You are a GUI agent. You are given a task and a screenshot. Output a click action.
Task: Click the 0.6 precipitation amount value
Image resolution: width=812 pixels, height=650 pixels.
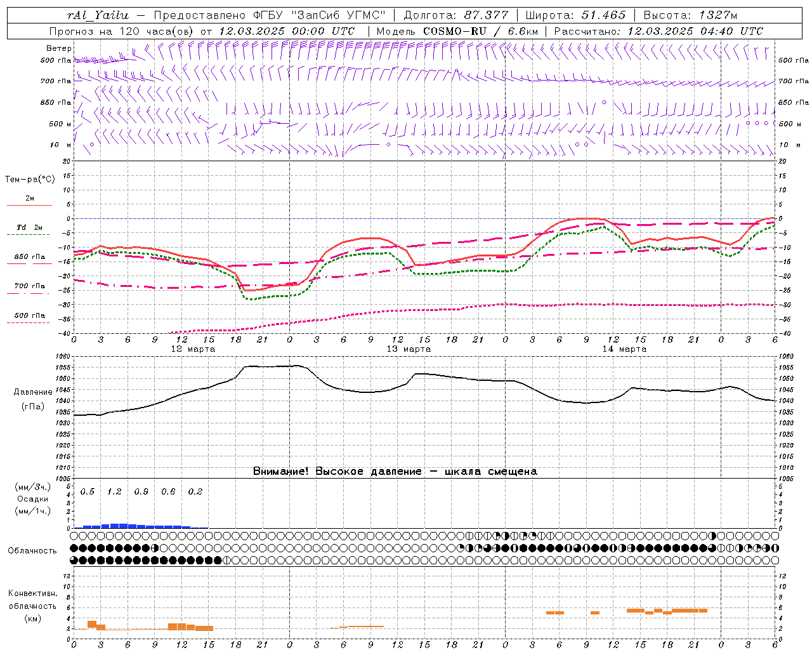[x=168, y=492]
